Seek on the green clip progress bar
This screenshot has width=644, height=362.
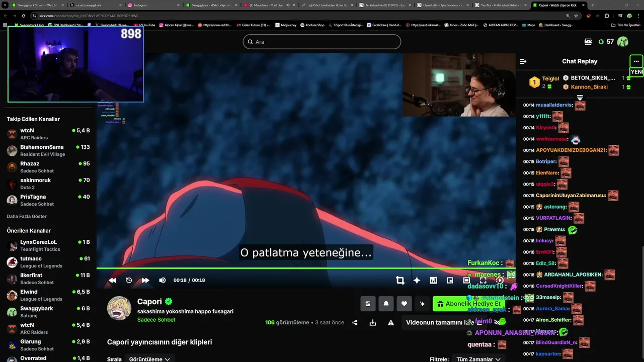point(306,268)
